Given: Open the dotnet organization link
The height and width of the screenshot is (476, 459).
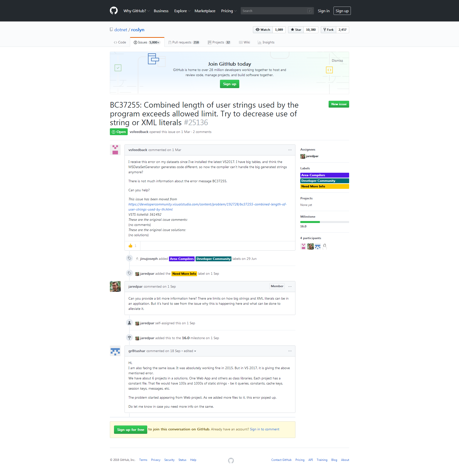Looking at the screenshot, I should [121, 30].
